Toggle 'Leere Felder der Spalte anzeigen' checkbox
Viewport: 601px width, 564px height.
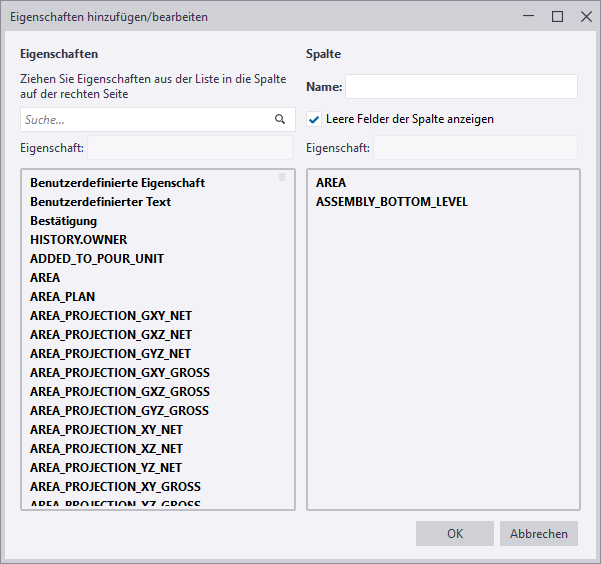[314, 119]
